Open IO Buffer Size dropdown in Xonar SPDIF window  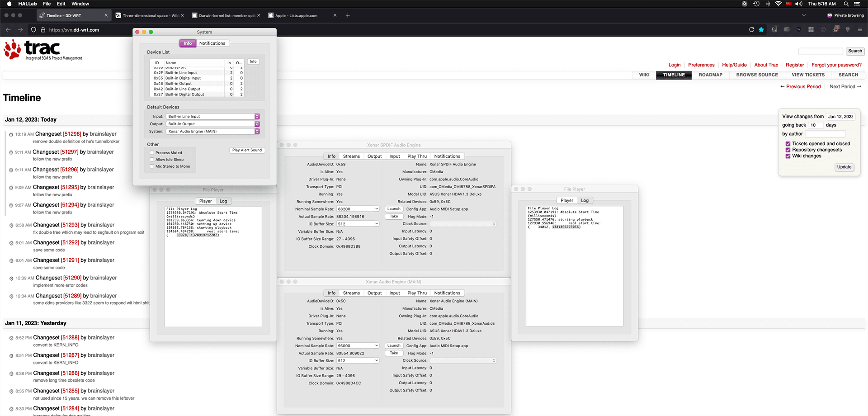[358, 224]
